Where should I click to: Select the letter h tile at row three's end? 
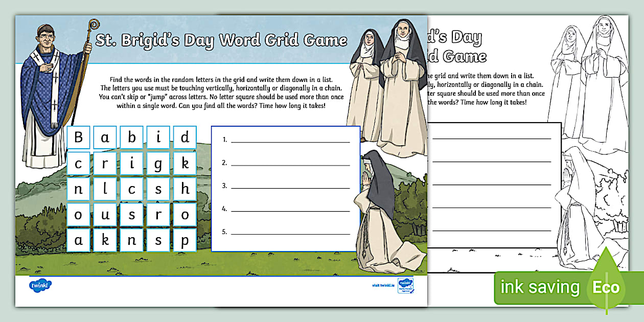186,188
